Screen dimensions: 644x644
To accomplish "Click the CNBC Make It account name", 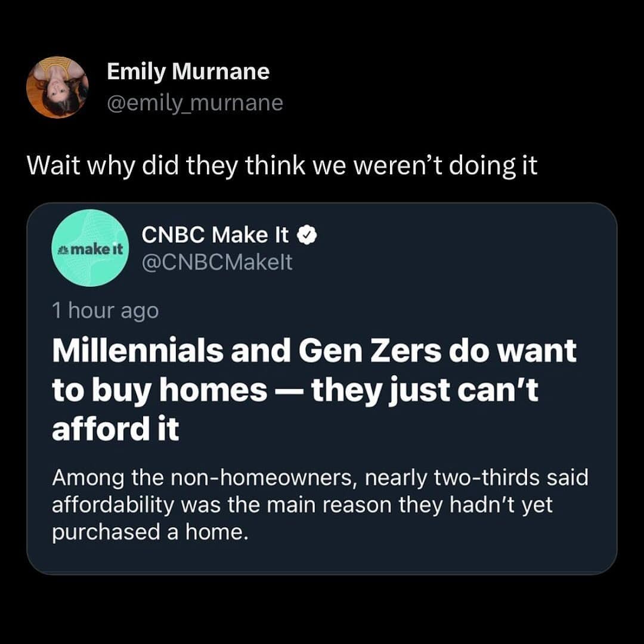I will tap(215, 236).
